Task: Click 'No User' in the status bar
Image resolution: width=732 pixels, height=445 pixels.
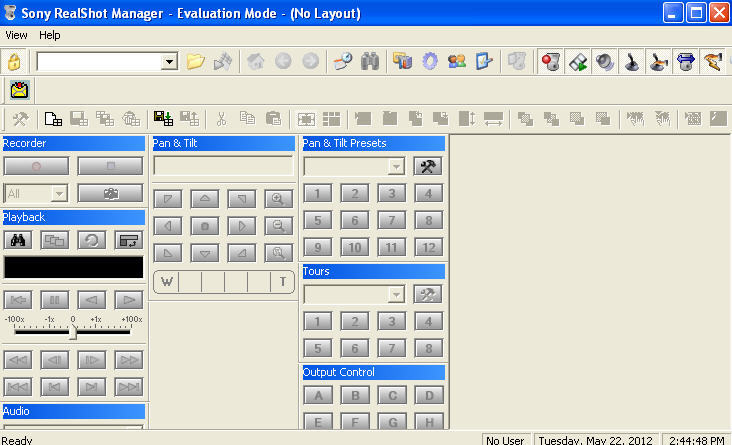Action: click(x=505, y=440)
